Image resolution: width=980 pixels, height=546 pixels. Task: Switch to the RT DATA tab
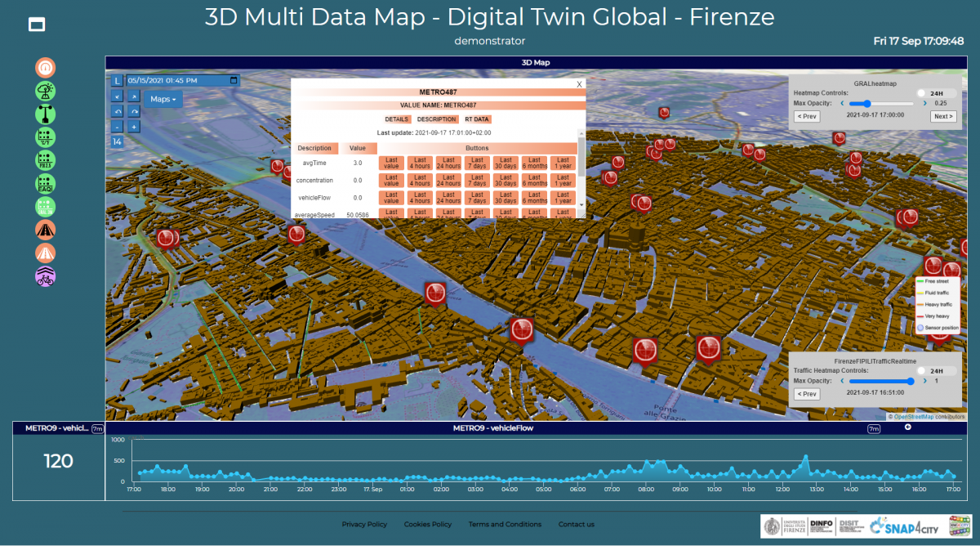(x=477, y=119)
